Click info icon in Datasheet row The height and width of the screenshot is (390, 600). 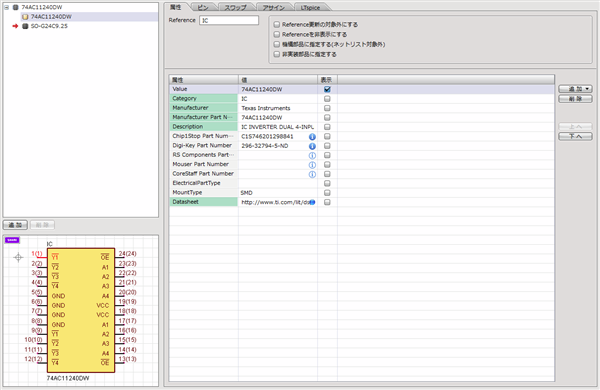point(312,202)
